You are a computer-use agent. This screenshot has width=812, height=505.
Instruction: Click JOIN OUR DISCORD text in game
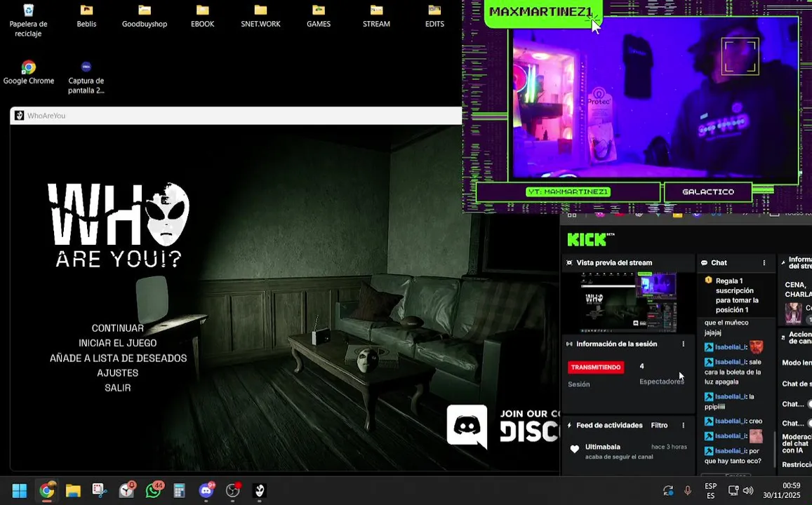click(x=530, y=426)
